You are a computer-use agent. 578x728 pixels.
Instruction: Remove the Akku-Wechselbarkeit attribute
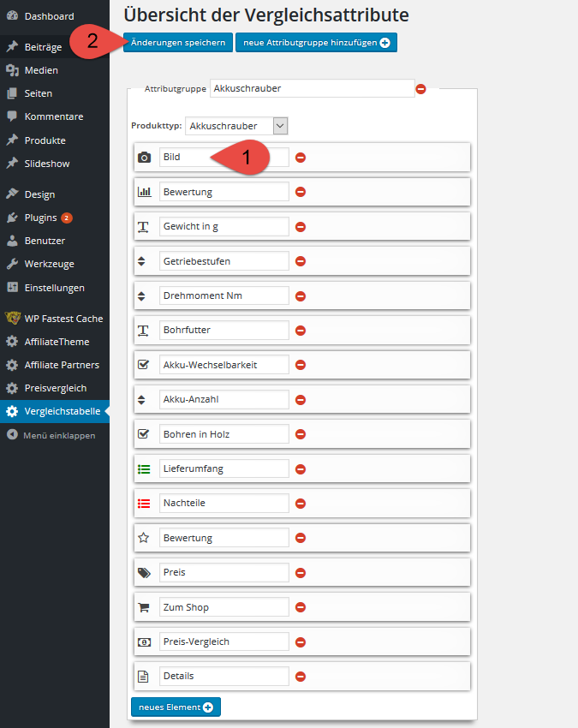pyautogui.click(x=301, y=365)
